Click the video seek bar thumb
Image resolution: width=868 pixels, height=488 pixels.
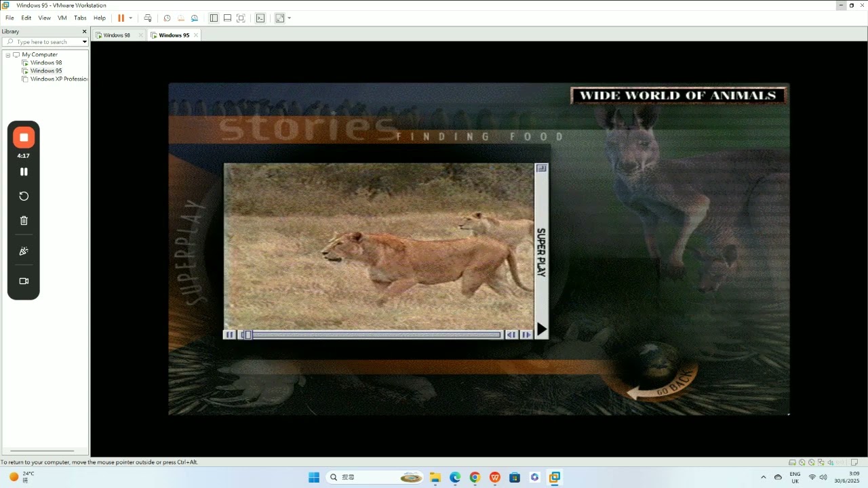click(x=248, y=335)
